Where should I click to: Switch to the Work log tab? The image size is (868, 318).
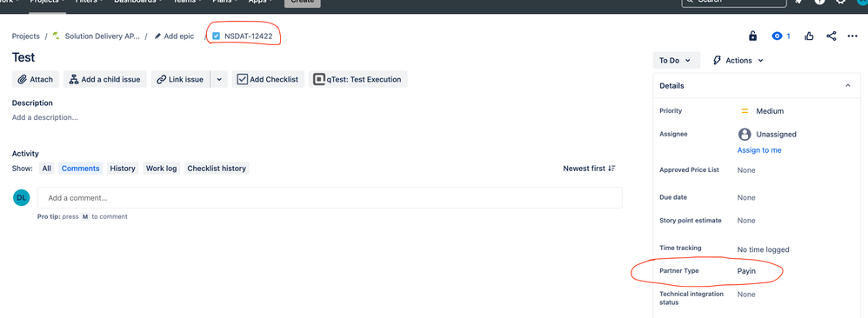click(161, 169)
